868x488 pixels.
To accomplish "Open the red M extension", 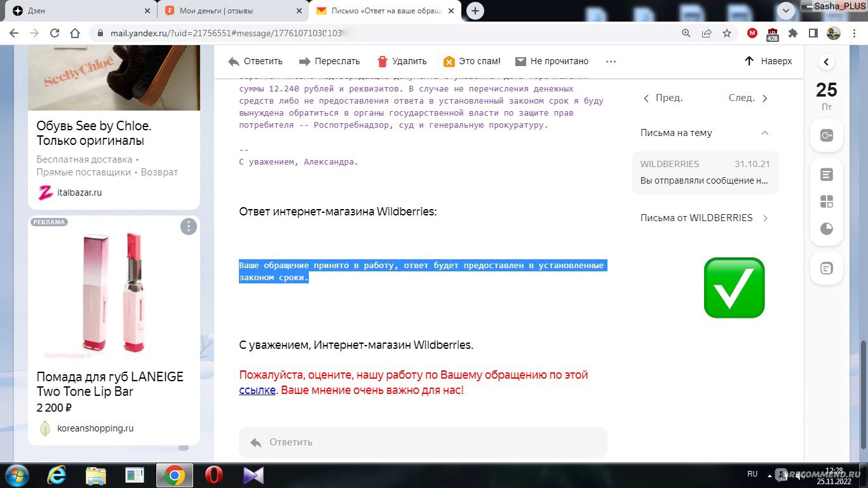I will tap(752, 33).
